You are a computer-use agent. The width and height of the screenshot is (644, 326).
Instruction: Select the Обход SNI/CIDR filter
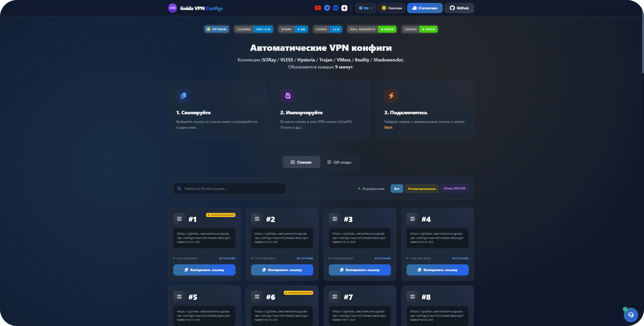click(454, 189)
